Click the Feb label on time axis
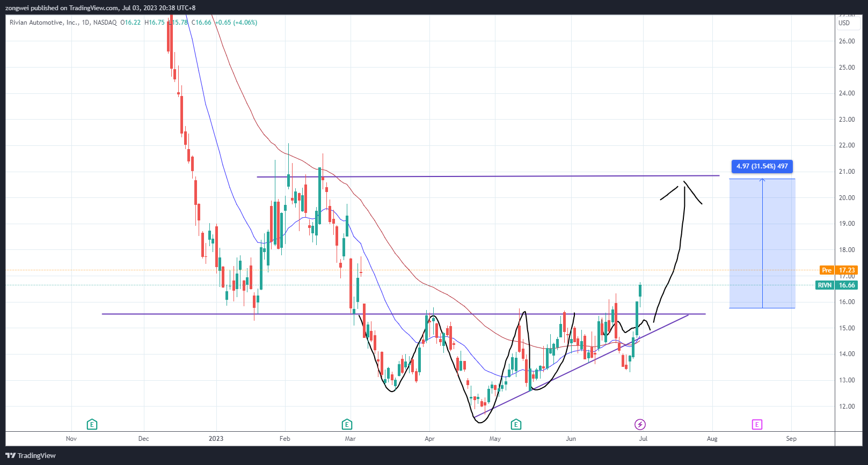 pyautogui.click(x=285, y=439)
